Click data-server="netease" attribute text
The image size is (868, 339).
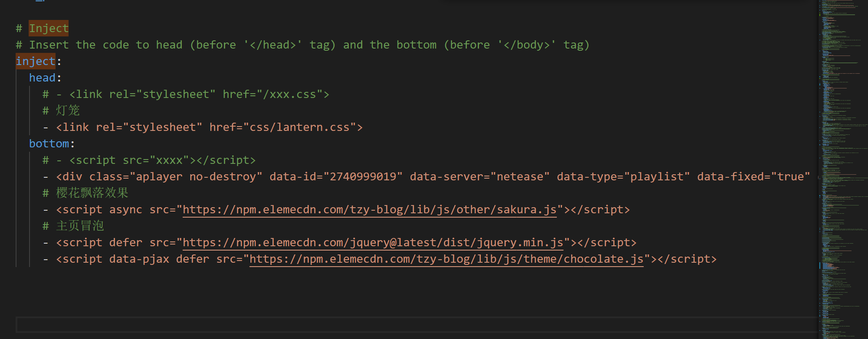[x=480, y=177]
